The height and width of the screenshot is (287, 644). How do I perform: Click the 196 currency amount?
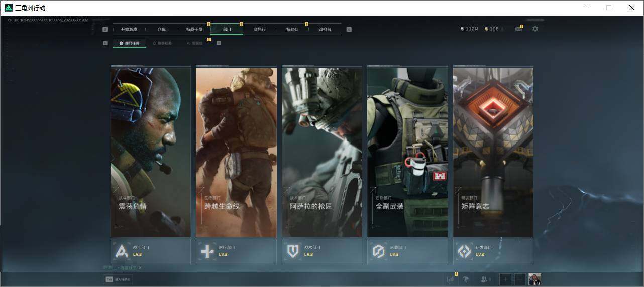[494, 29]
